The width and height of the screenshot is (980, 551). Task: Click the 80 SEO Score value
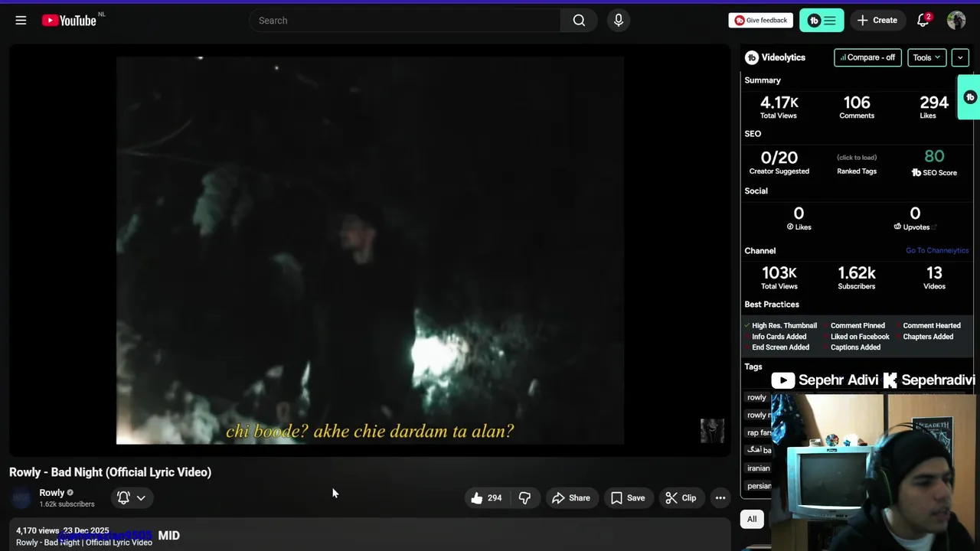tap(934, 156)
